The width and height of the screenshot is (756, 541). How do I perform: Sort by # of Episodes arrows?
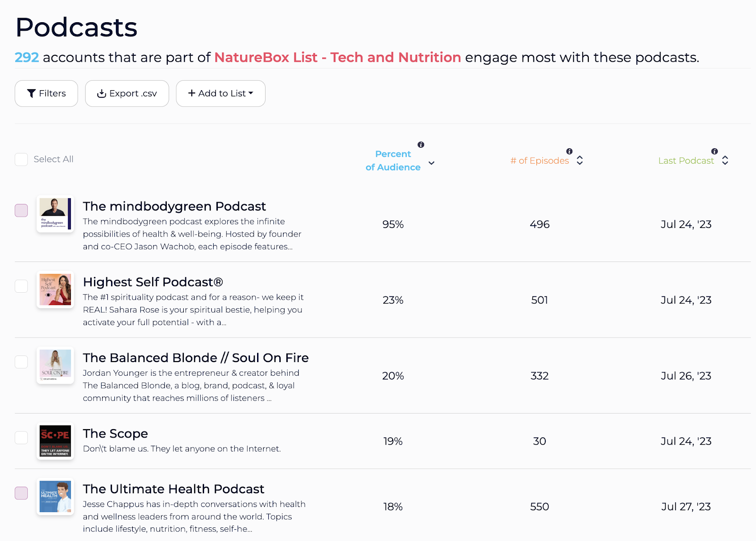(x=580, y=161)
